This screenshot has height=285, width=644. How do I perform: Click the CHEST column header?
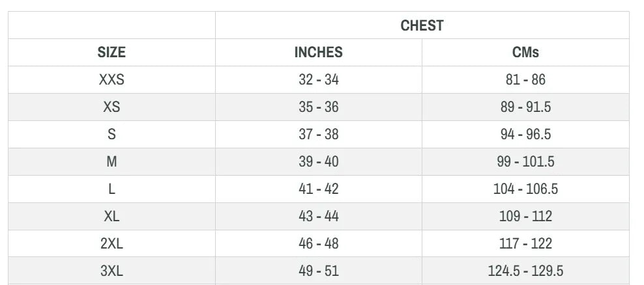pyautogui.click(x=422, y=25)
